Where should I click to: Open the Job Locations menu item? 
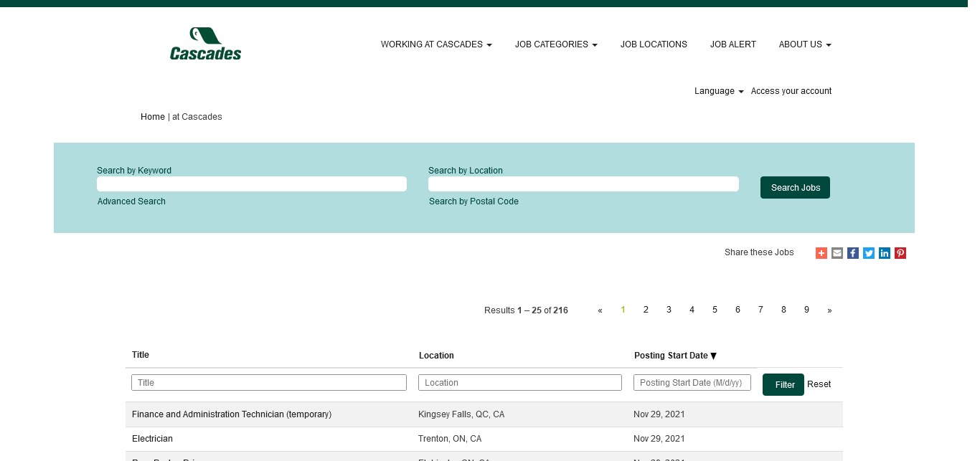pos(654,44)
